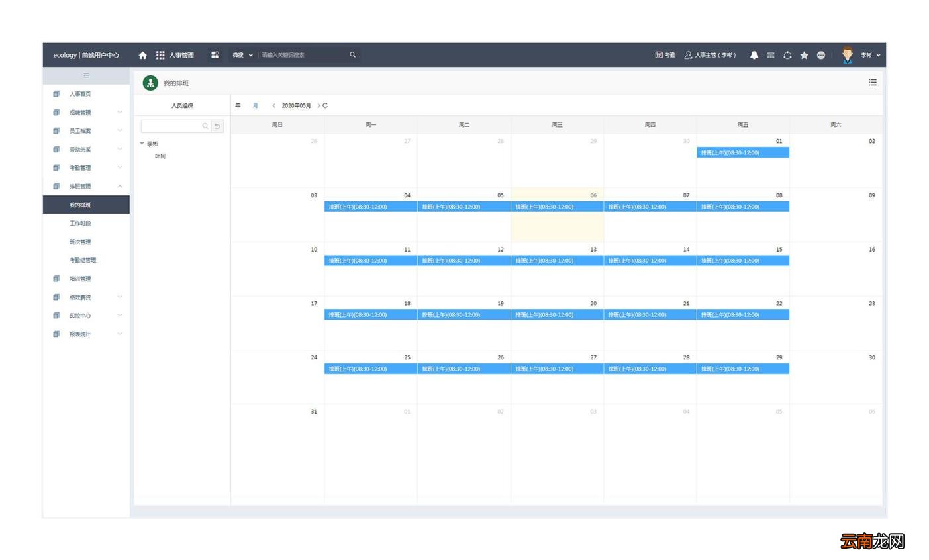Switch identity via 人事主管（李彬）
929x560 pixels.
tap(710, 55)
